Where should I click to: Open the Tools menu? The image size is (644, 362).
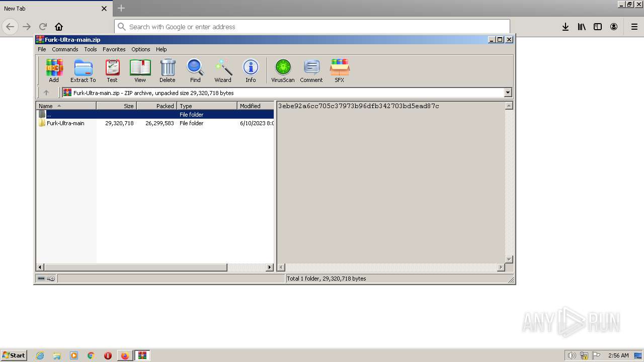point(91,49)
